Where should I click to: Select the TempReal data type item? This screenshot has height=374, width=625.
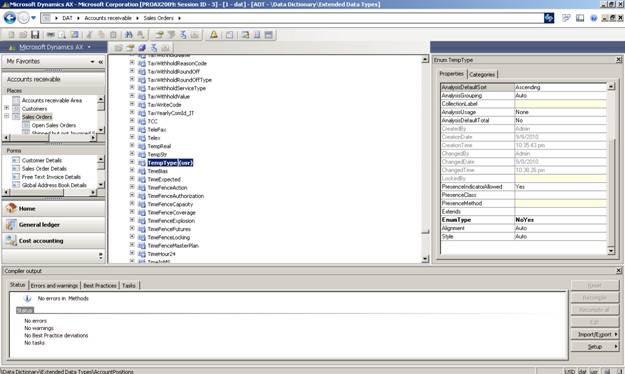coord(159,146)
